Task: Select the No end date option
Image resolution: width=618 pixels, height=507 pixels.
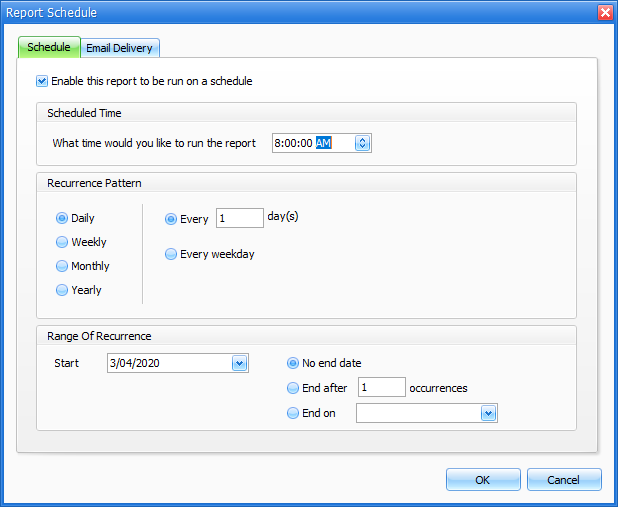Action: click(293, 363)
